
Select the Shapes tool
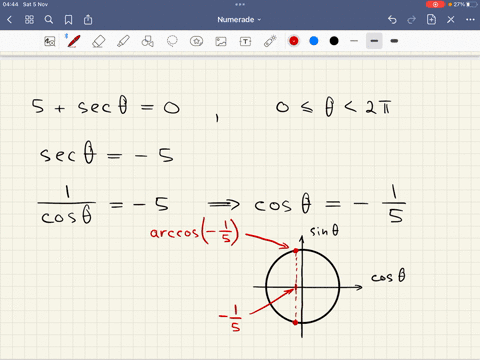coord(147,41)
